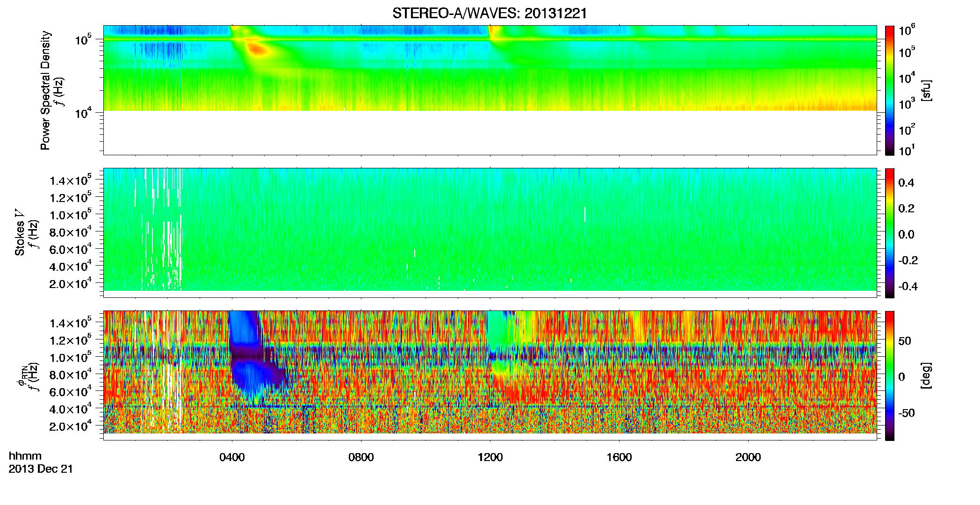980x505 pixels.
Task: Click the intense red burst near 0440 in top panel
Action: point(257,49)
